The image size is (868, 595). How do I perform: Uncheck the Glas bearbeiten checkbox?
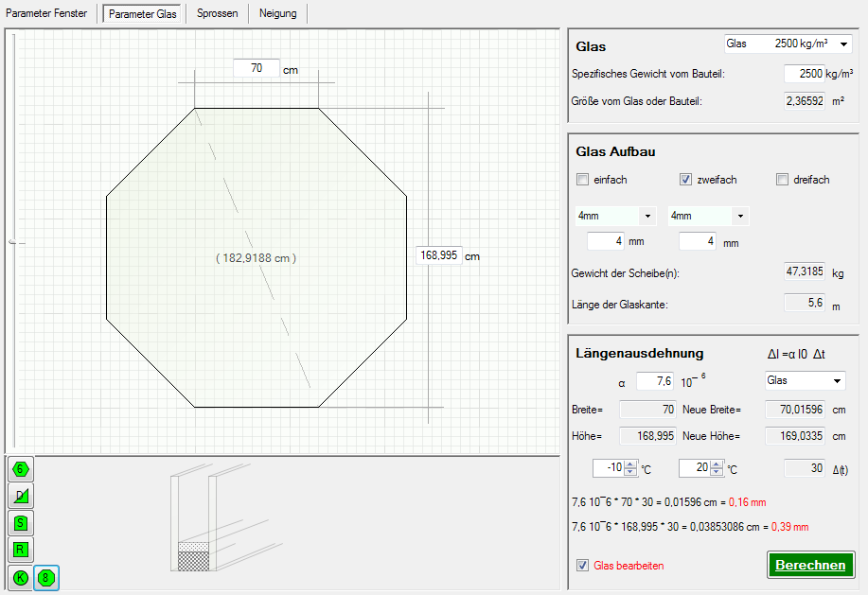point(582,566)
